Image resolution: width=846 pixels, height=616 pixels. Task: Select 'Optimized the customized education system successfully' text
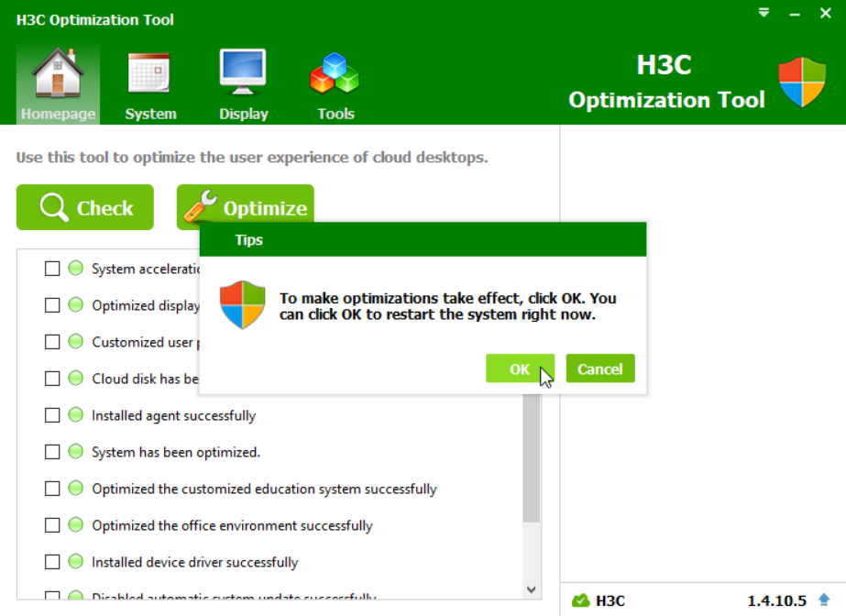click(264, 489)
